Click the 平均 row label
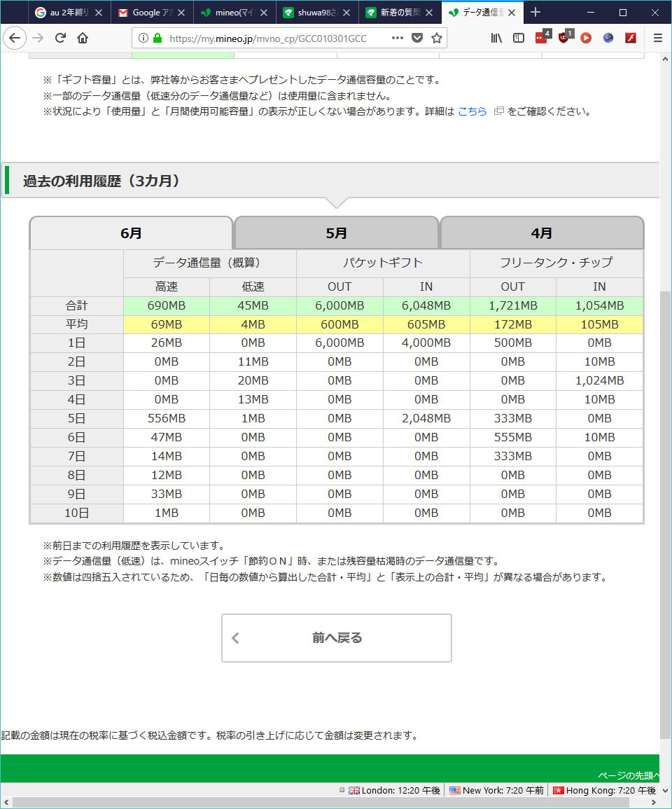The height and width of the screenshot is (809, 672). pos(77,324)
